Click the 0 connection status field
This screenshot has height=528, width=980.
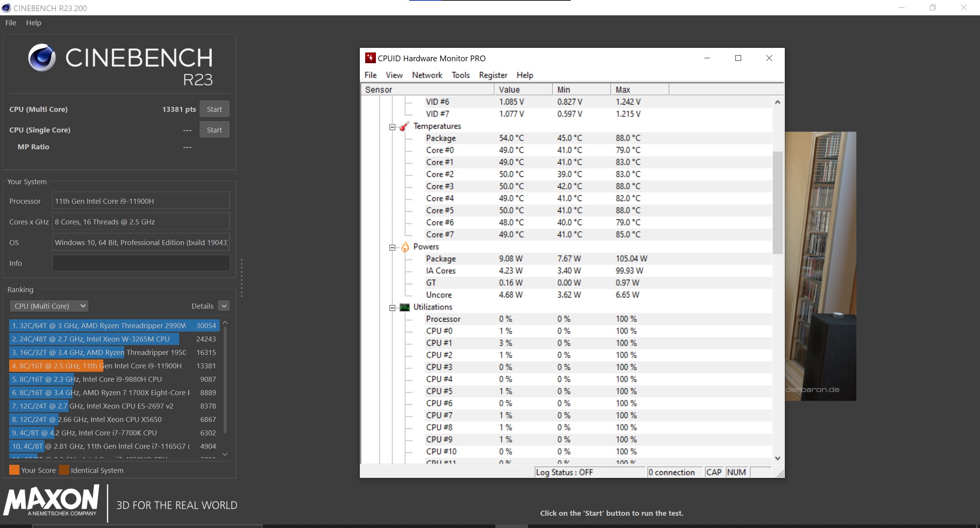675,472
